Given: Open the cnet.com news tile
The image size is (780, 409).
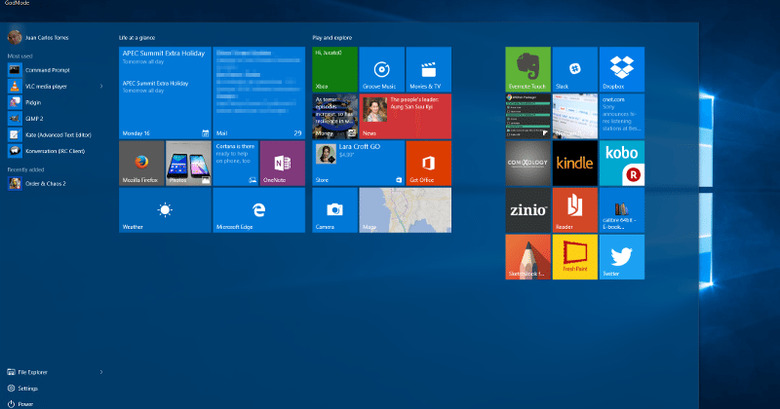Looking at the screenshot, I should [x=622, y=116].
